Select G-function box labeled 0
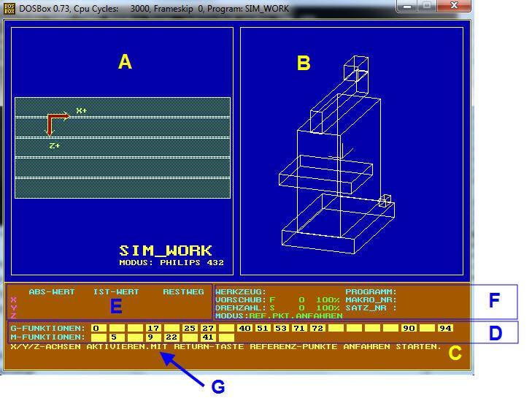Screen dimensions: 532x417 (98, 328)
